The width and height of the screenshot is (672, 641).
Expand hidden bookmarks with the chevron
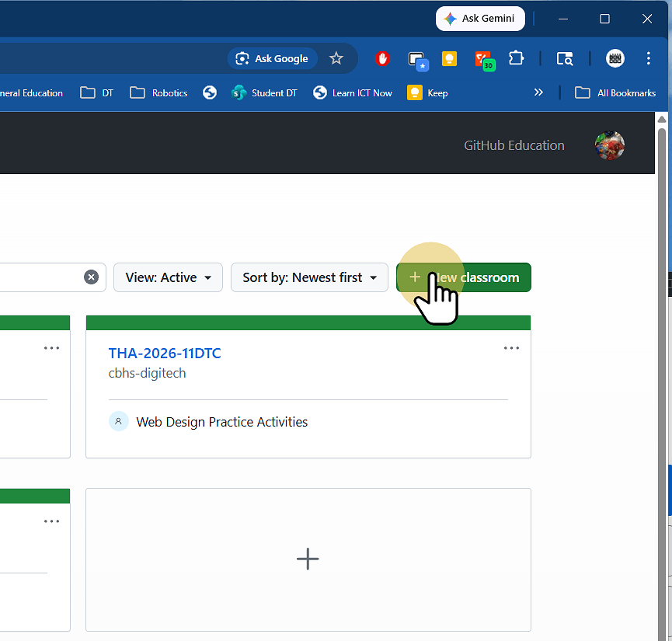click(x=538, y=92)
